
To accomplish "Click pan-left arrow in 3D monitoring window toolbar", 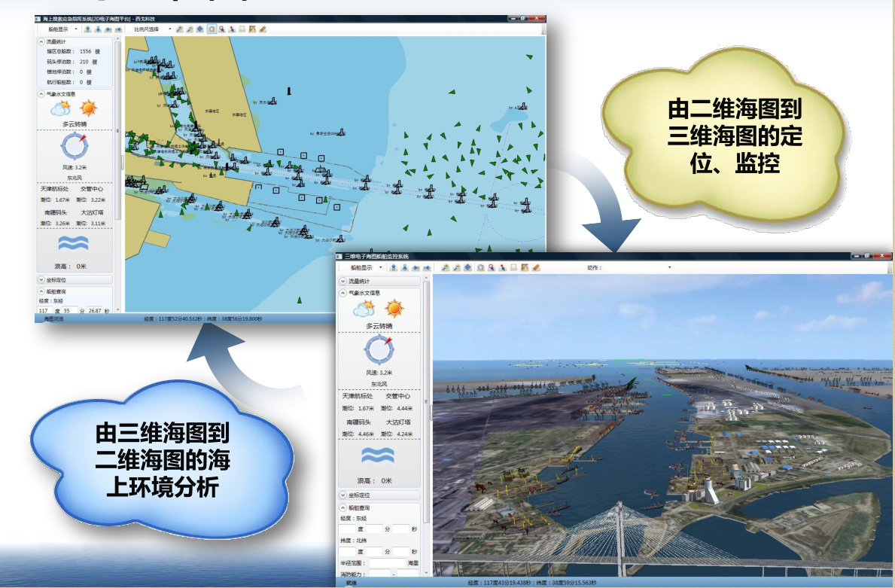I will click(x=416, y=267).
